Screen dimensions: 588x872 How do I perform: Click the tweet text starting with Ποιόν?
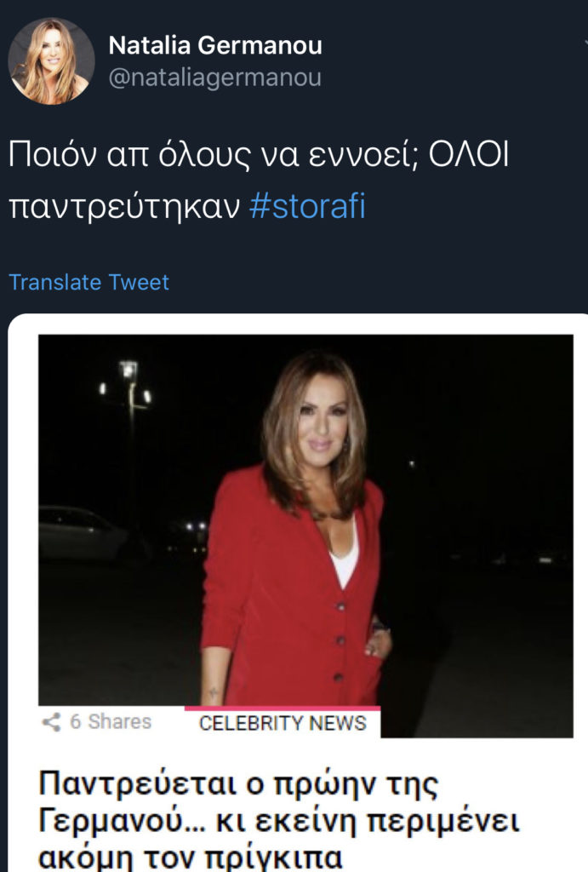pos(255,158)
